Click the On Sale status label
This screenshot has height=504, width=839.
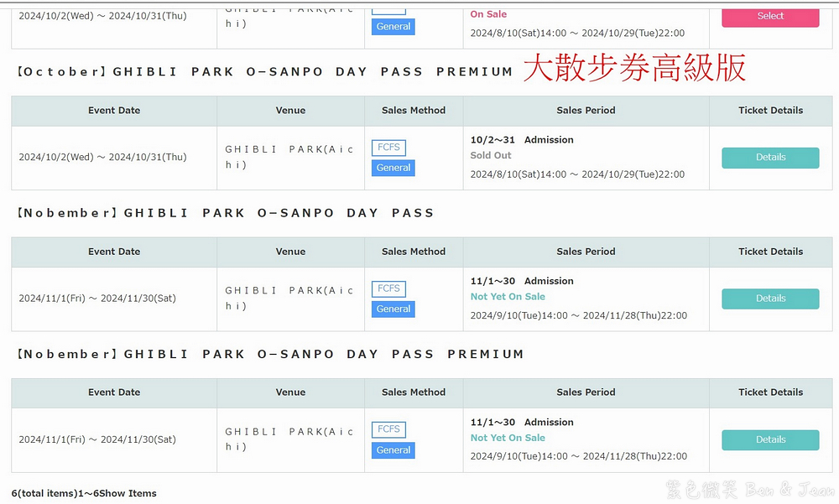point(488,14)
